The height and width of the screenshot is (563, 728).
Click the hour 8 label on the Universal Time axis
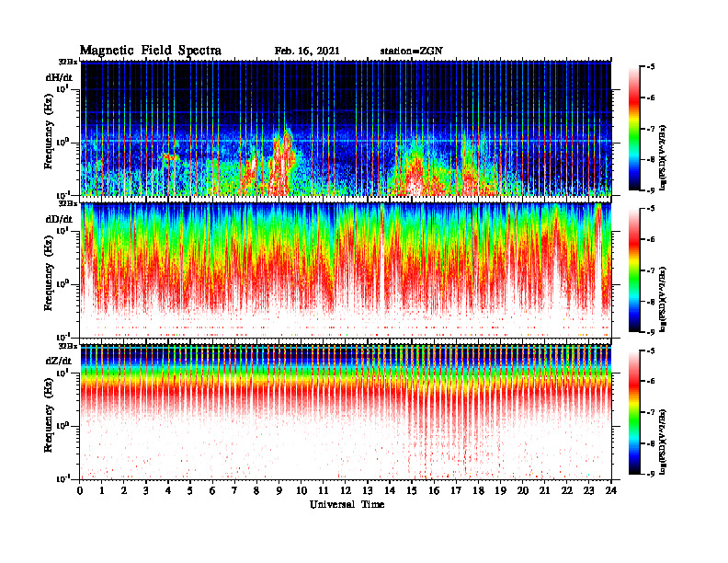256,491
